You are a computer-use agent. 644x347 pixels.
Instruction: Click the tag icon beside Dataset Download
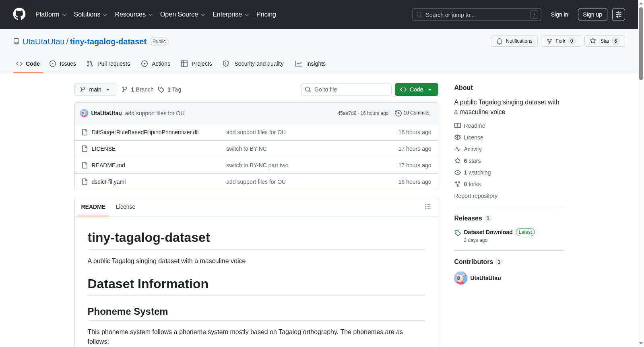[458, 233]
